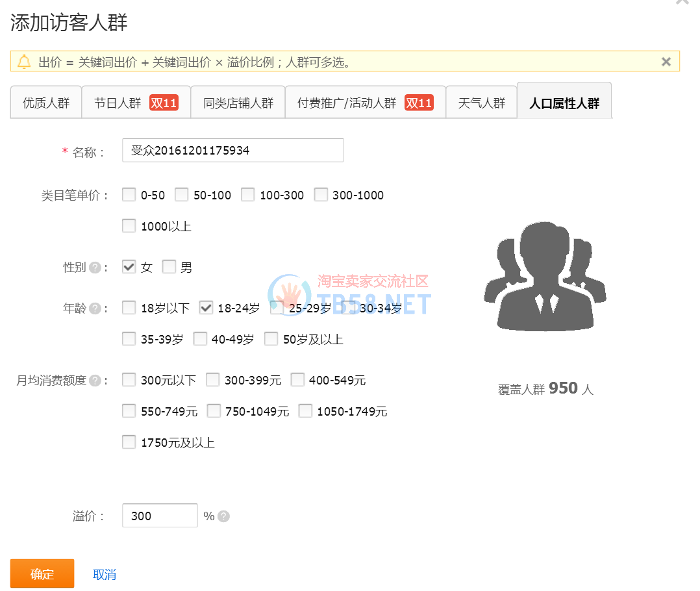This screenshot has width=700, height=591.
Task: Select the 40-49岁 age checkbox
Action: pos(200,339)
